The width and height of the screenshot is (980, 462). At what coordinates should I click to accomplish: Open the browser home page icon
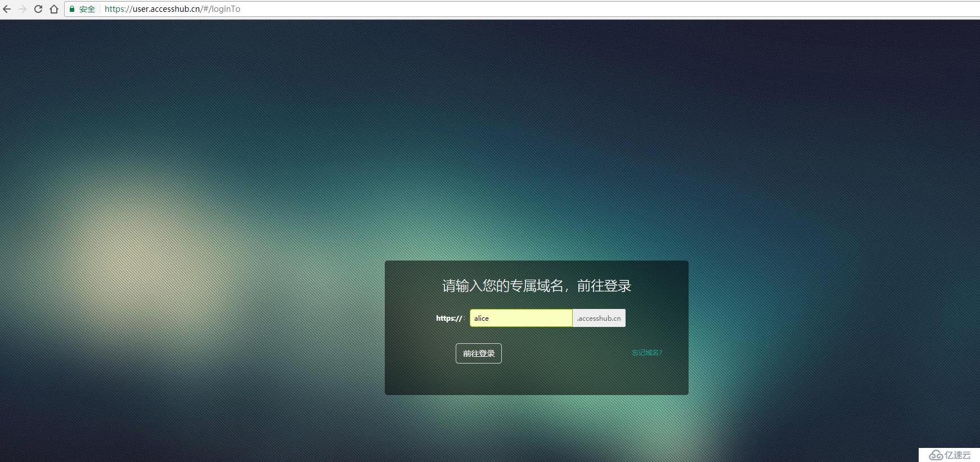54,9
